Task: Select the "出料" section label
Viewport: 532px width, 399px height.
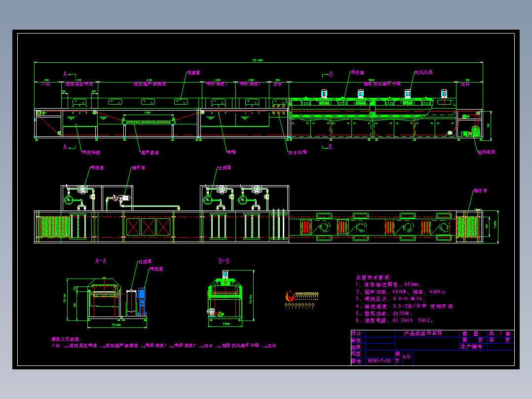Action: (x=465, y=84)
